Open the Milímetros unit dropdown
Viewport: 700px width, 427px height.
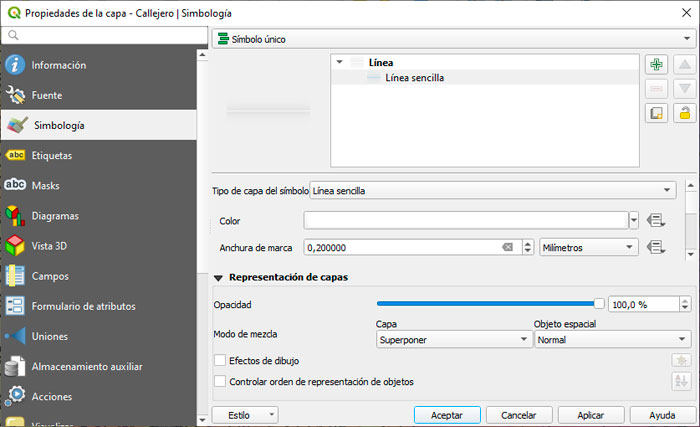click(x=589, y=247)
